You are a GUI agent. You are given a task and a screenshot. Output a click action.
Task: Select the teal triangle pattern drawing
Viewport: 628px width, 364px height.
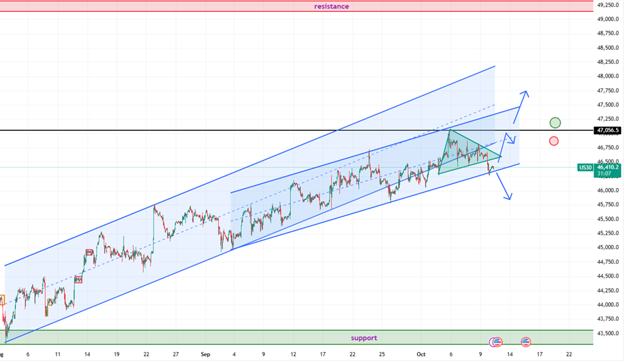(464, 156)
